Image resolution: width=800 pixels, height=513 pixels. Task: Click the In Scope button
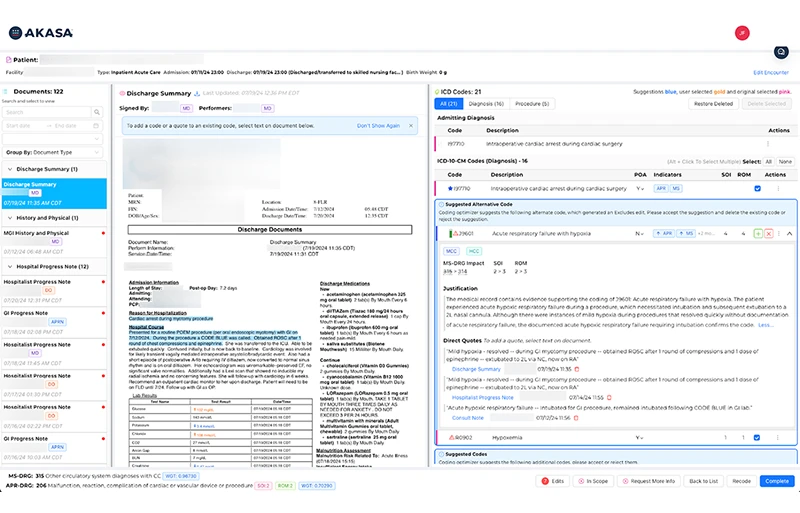point(592,481)
